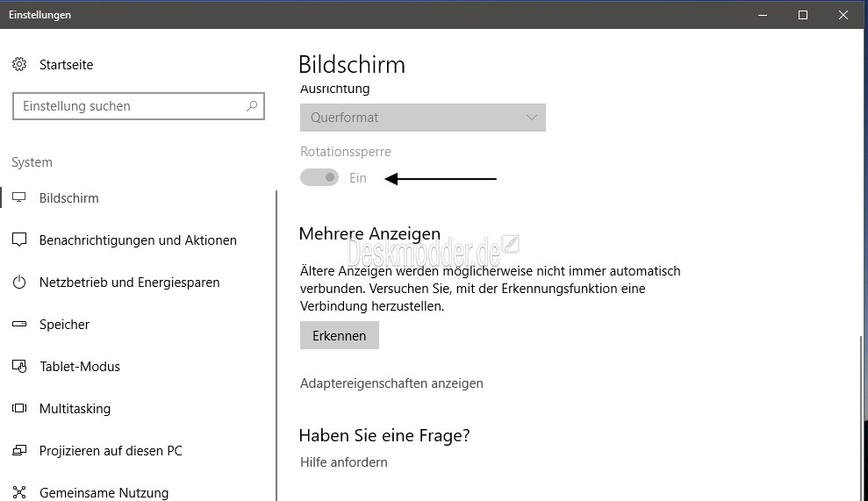
Task: Click the Mehrere Anzeigen heading
Action: (369, 233)
